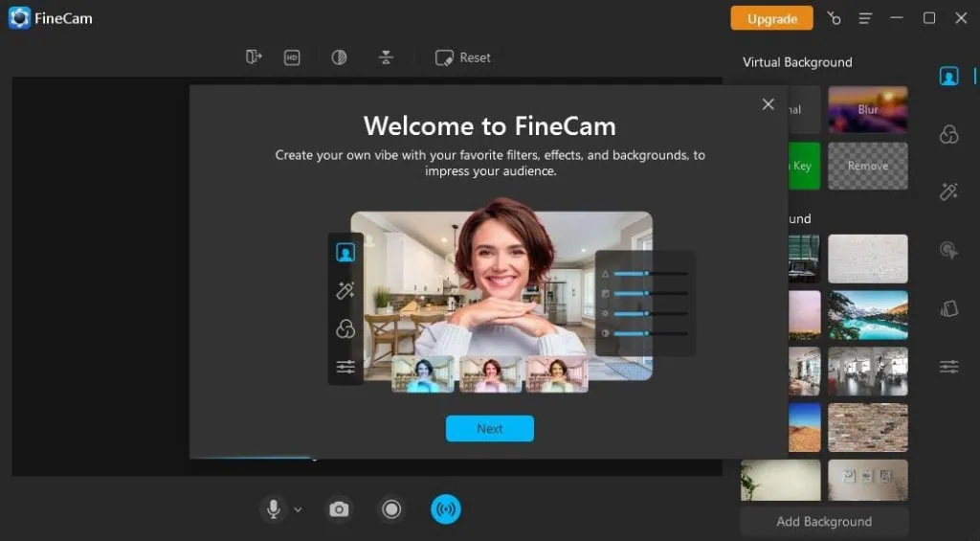Click the blue virtual camera broadcast button
980x541 pixels.
pyautogui.click(x=446, y=509)
